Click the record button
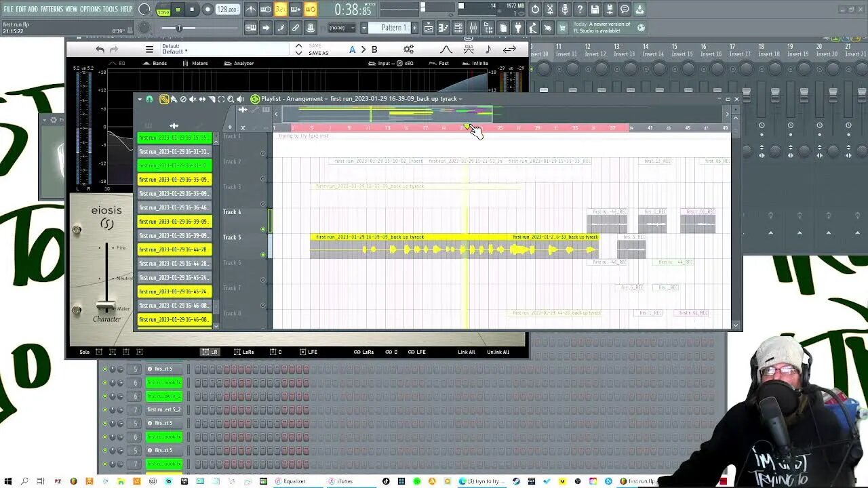Viewport: 868px width, 488px height. [x=208, y=9]
